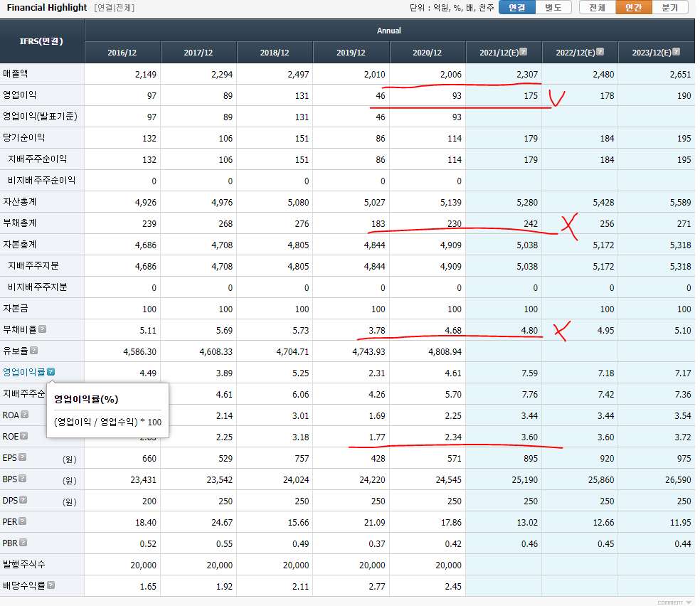Select the 전체 period tab
The width and height of the screenshot is (700, 606).
pos(598,8)
